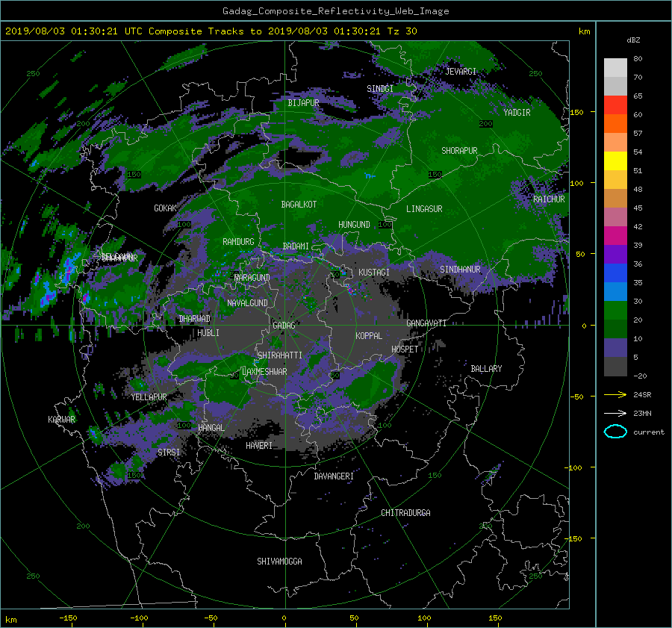This screenshot has width=672, height=628.
Task: Click the red 65 dBZ legend swatch
Action: pyautogui.click(x=615, y=105)
